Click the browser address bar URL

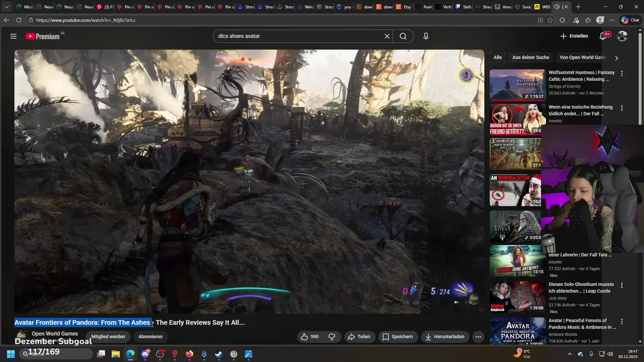86,20
